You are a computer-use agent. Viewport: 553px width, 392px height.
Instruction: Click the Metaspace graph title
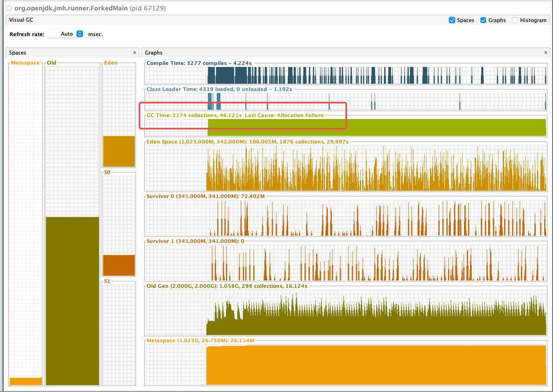(200, 341)
